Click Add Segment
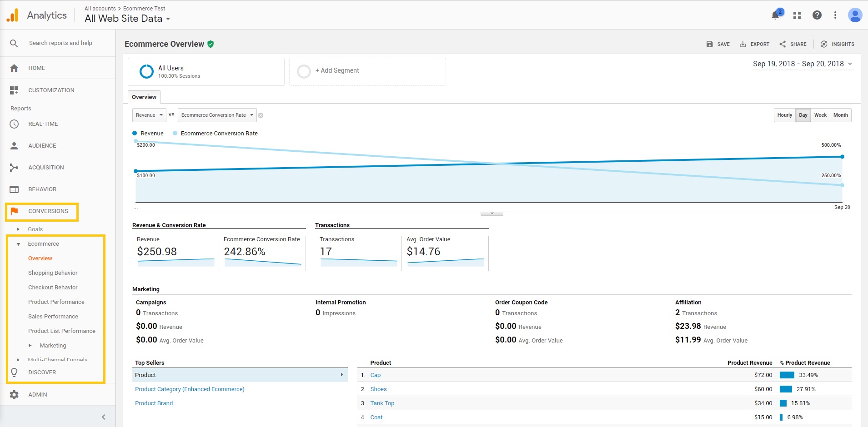Screen dimensions: 868x427 [337, 70]
